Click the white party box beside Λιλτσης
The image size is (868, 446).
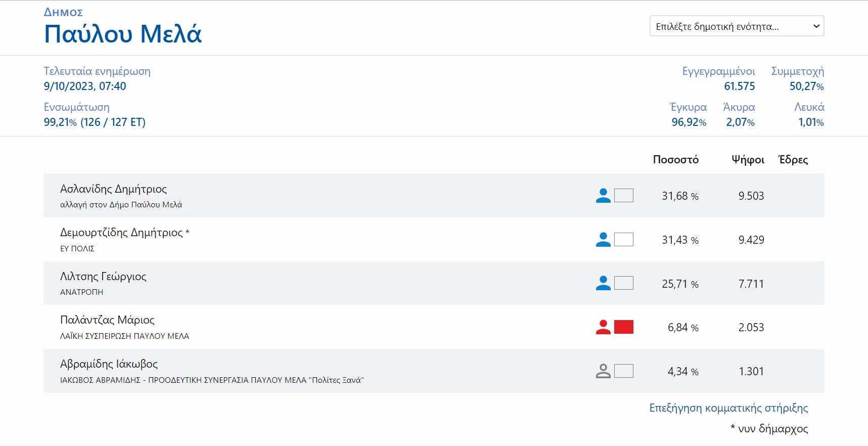(x=624, y=283)
